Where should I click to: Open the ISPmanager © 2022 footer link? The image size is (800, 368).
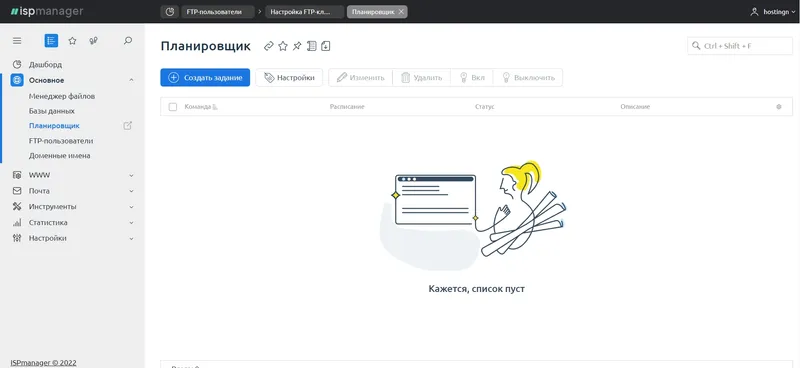(43, 363)
